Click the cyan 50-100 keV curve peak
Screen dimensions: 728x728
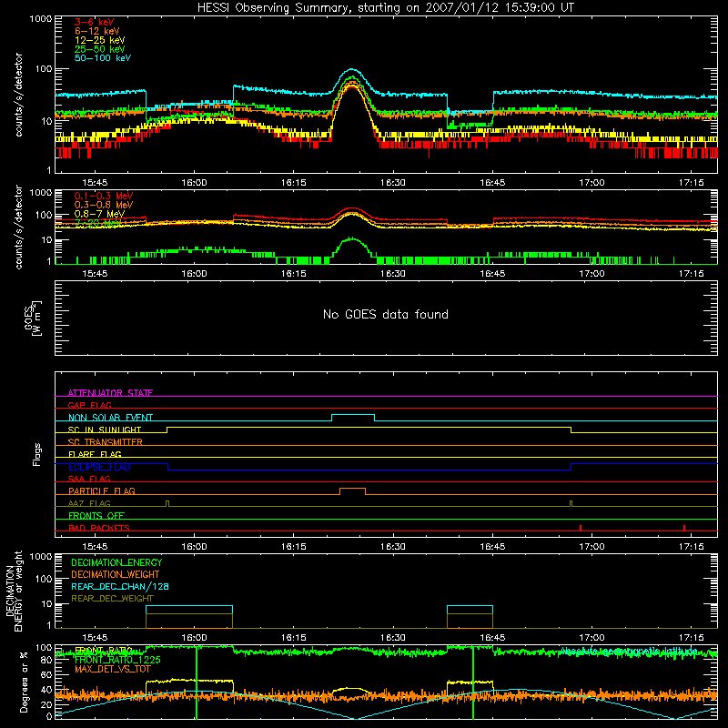pyautogui.click(x=351, y=70)
